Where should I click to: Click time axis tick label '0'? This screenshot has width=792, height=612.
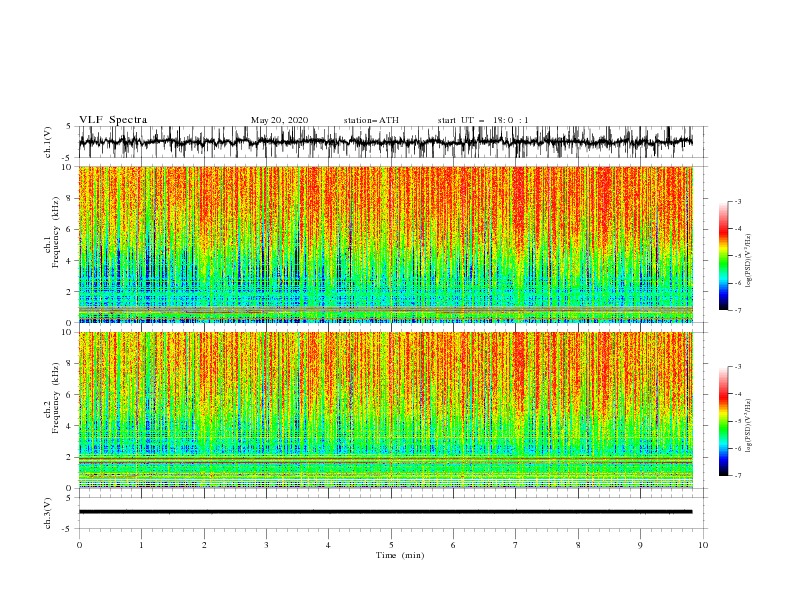pos(79,545)
